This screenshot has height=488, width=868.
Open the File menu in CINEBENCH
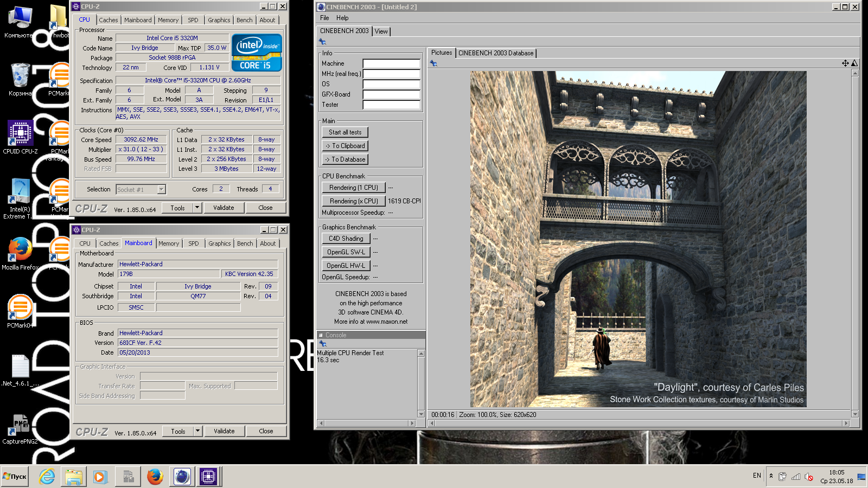coord(324,18)
